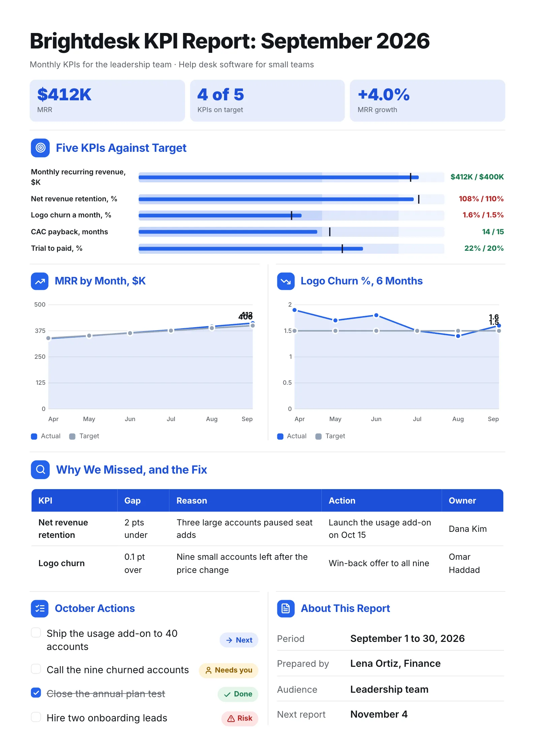Open the +4.0% MRR growth card
Screen dimensions: 535x756
427,101
